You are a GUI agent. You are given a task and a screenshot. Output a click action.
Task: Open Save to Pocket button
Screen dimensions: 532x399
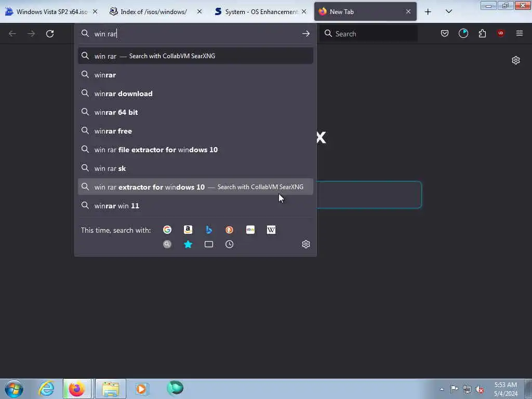[x=445, y=33]
